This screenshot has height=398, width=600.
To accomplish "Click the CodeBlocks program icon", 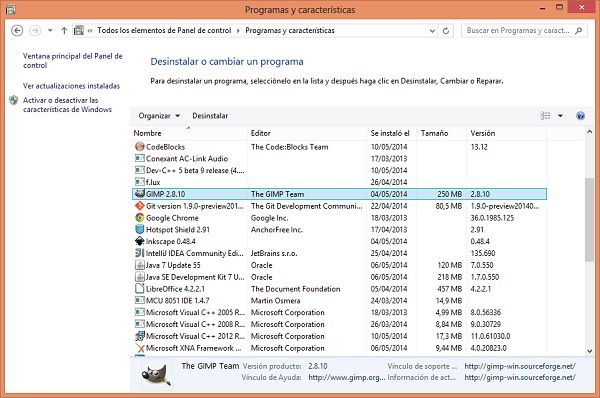I will [x=140, y=147].
